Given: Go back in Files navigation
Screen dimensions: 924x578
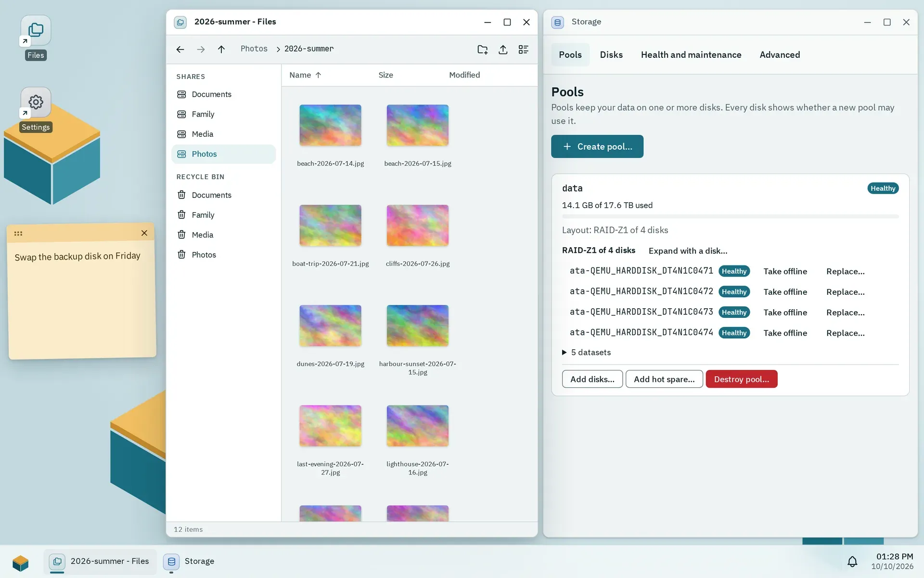Looking at the screenshot, I should (x=180, y=49).
